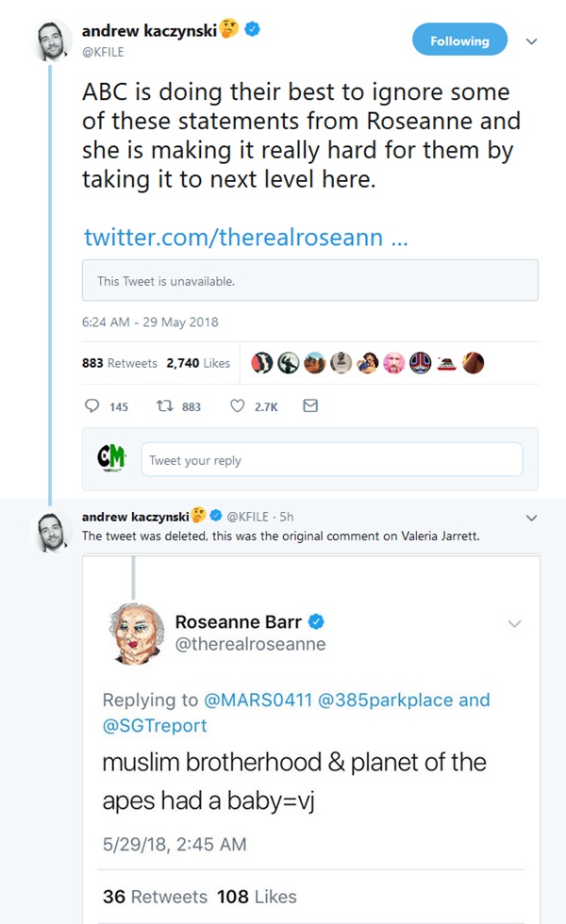Toggle the Following button
The width and height of the screenshot is (566, 924).
(x=459, y=41)
